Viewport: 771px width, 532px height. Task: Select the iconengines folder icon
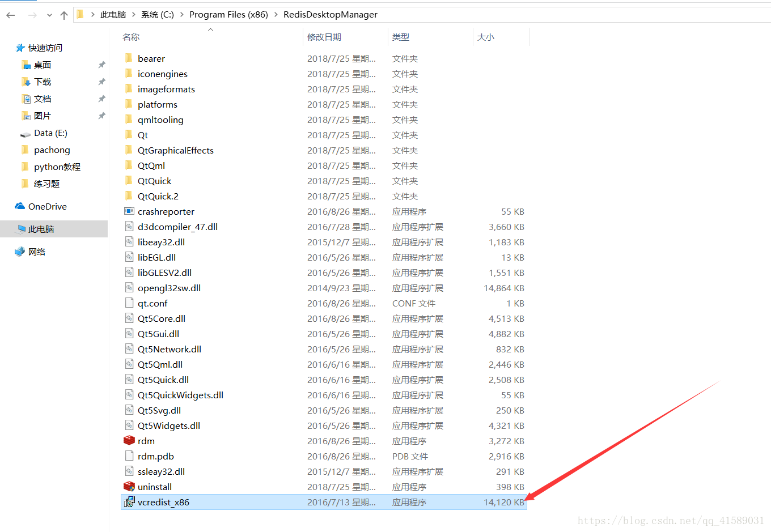point(129,73)
